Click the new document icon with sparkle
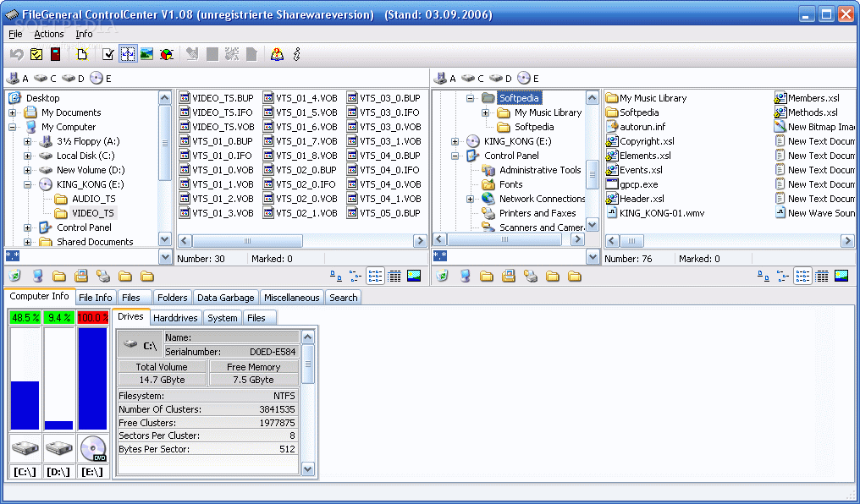860x504 pixels. 82,54
